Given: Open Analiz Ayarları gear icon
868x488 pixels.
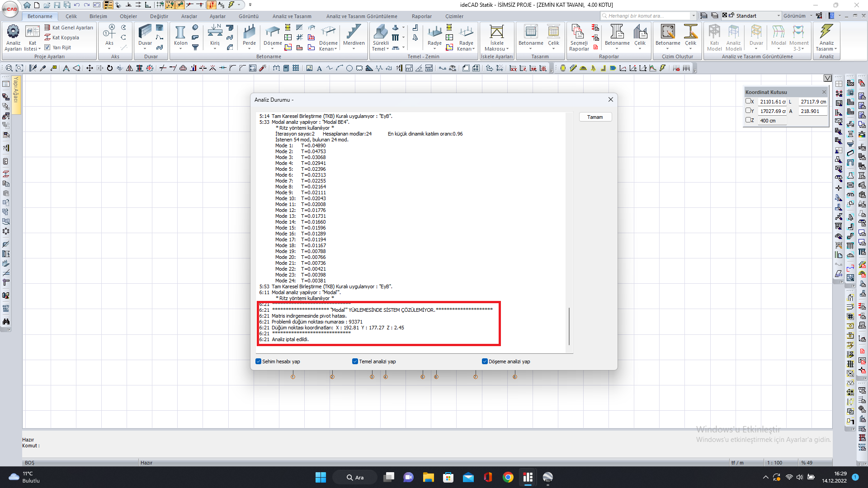Looking at the screenshot, I should (13, 32).
